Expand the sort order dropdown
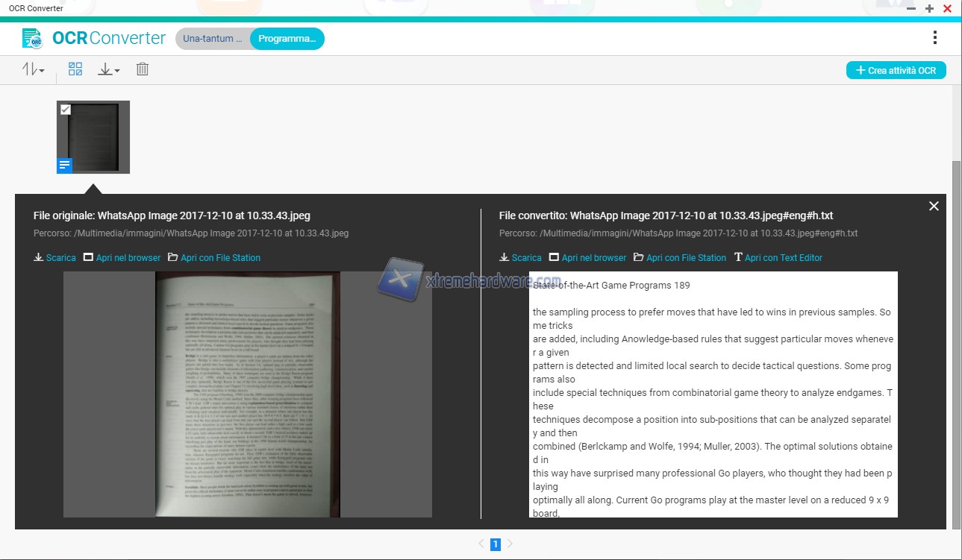The height and width of the screenshot is (560, 962). (x=34, y=69)
